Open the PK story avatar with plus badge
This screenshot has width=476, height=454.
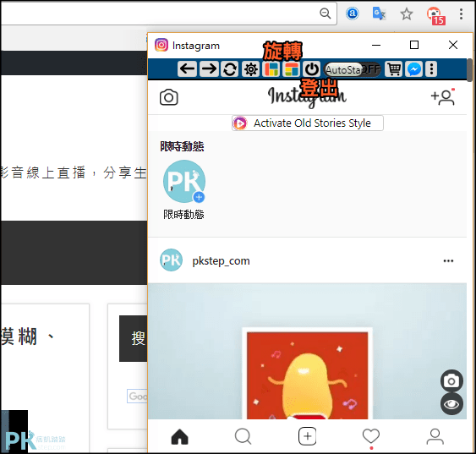(184, 181)
